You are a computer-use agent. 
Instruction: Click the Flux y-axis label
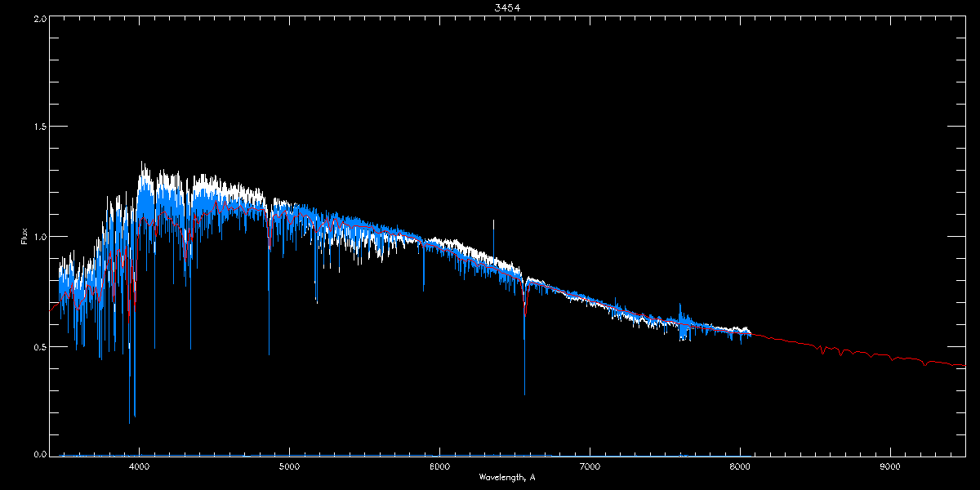25,236
